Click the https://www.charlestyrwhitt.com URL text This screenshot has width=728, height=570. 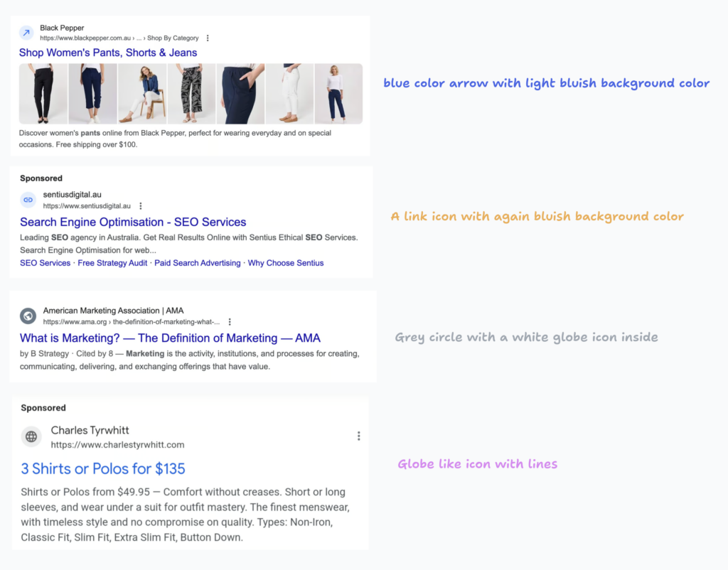(117, 445)
